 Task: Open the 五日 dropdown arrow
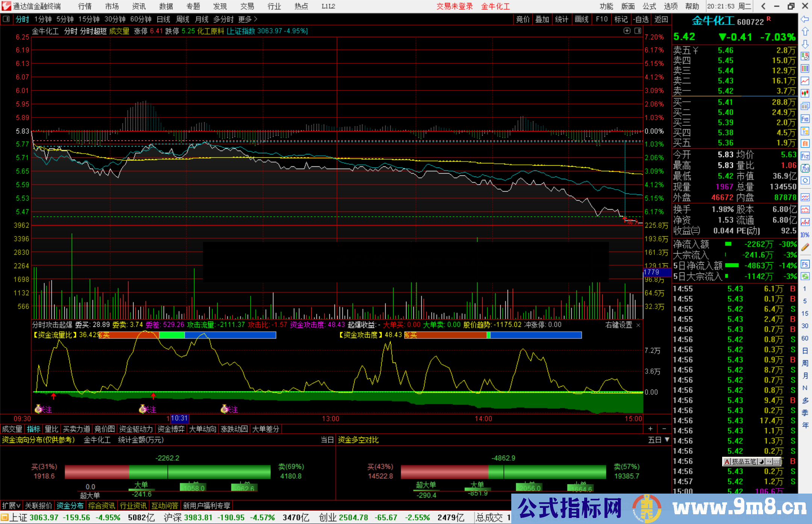[x=667, y=439]
